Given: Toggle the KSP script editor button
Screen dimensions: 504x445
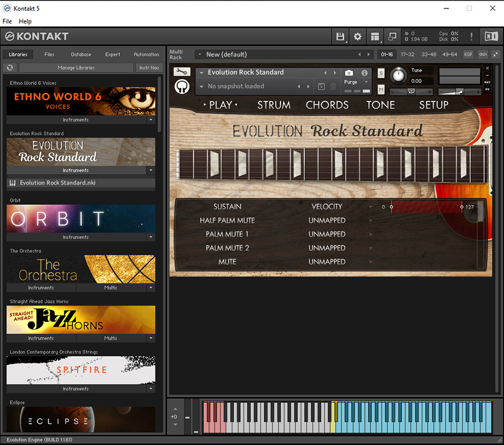Looking at the screenshot, I should click(468, 54).
